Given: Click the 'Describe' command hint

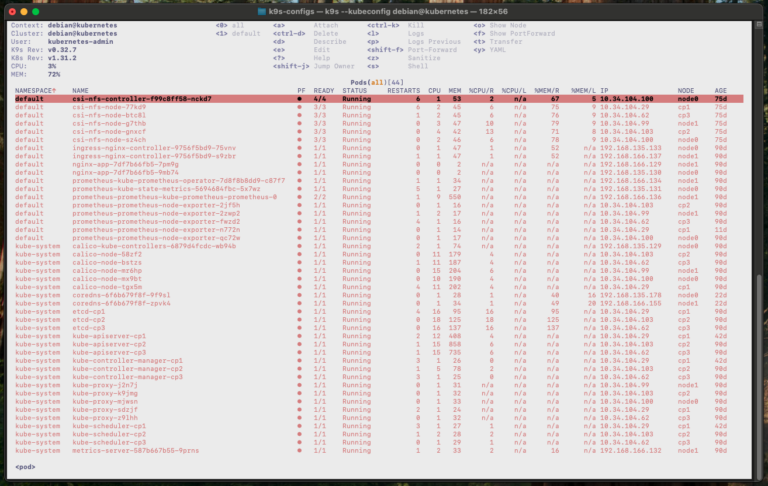Looking at the screenshot, I should [328, 41].
